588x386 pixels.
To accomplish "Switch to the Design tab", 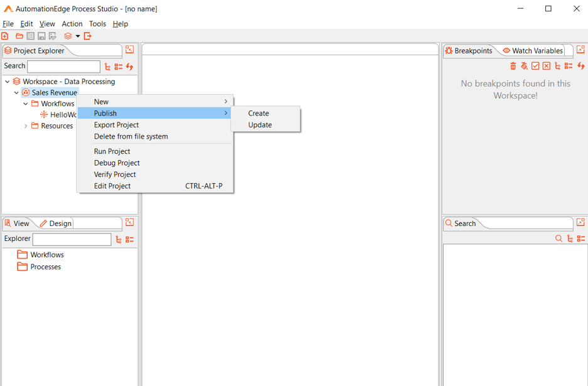I will pos(55,223).
